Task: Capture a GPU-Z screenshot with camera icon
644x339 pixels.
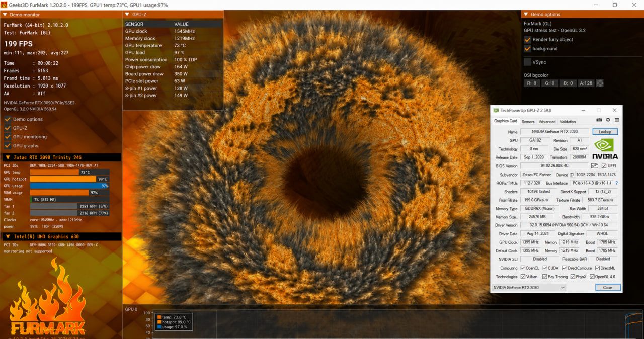Action: click(599, 120)
